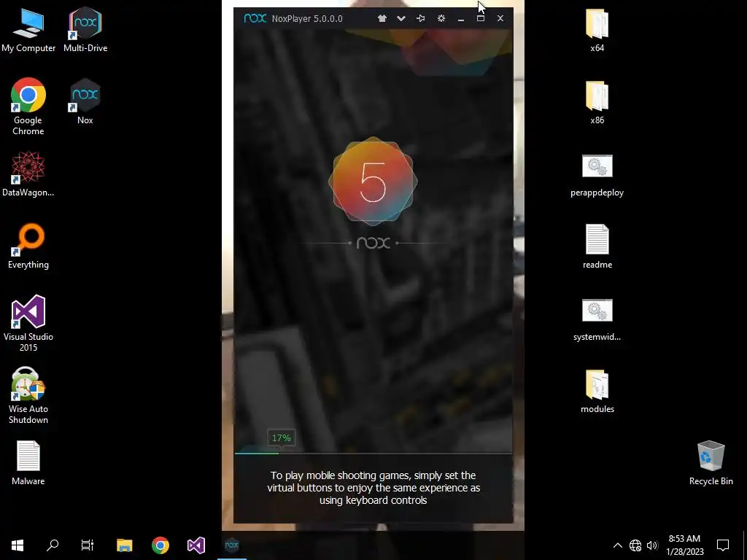Screen dimensions: 747x560
Task: Select the Malware text file
Action: pyautogui.click(x=28, y=463)
